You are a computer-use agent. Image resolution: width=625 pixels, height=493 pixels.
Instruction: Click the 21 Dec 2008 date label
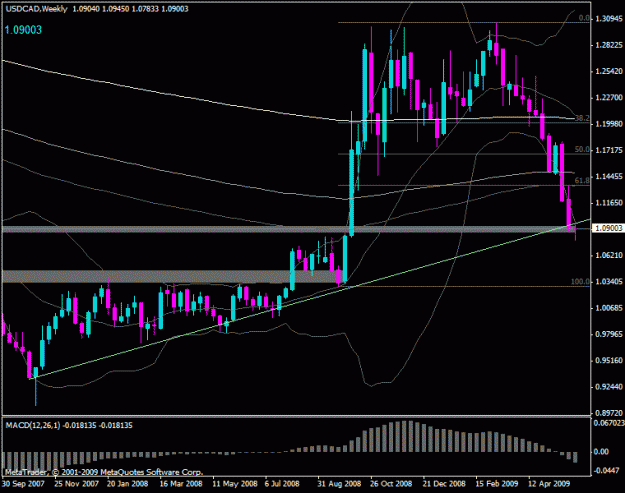[x=444, y=484]
